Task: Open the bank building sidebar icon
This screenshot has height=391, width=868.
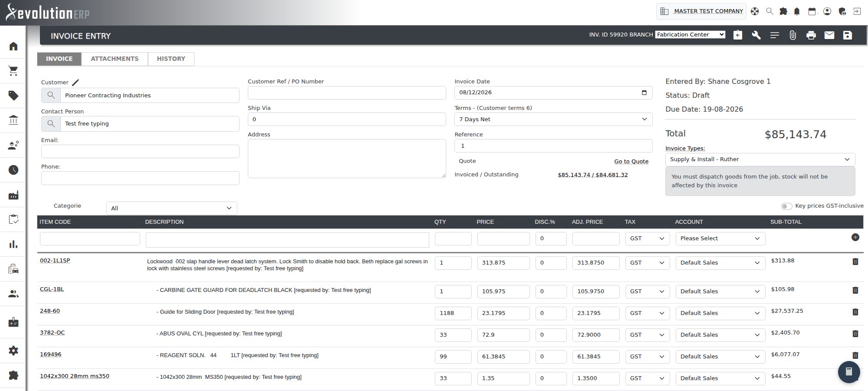Action: point(13,120)
